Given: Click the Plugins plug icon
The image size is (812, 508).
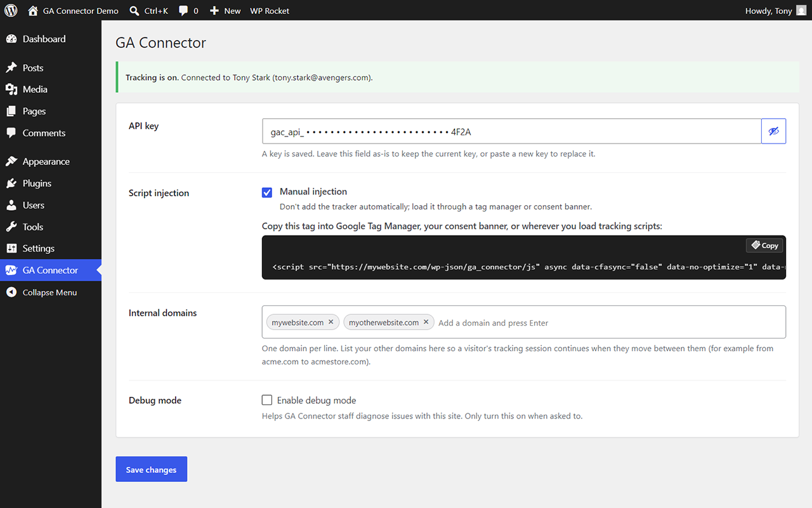Looking at the screenshot, I should (11, 183).
